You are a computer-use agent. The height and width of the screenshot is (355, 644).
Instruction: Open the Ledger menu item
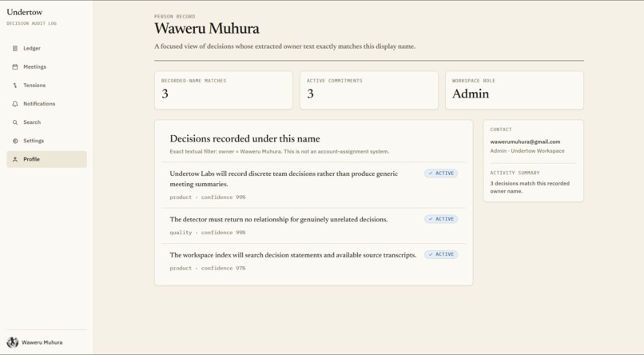(46, 49)
